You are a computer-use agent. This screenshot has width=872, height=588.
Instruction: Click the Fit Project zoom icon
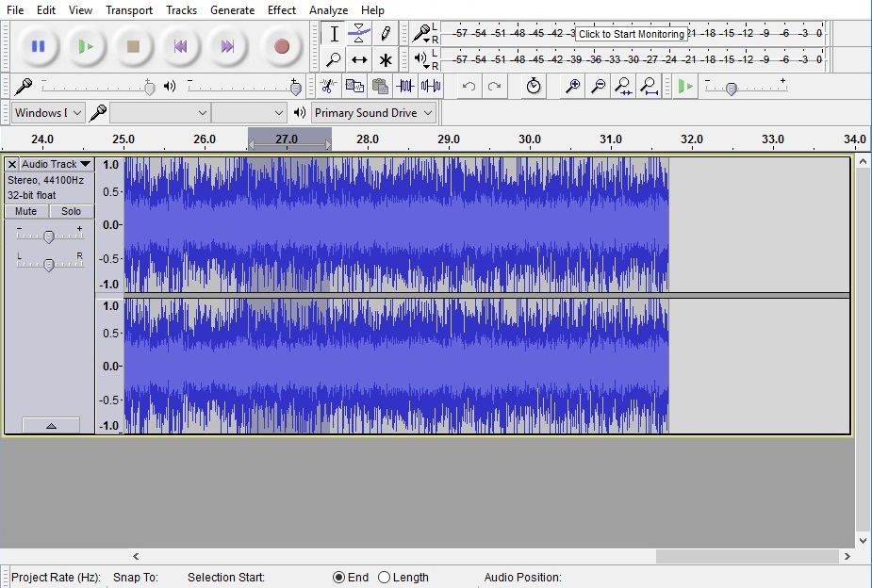coord(649,87)
